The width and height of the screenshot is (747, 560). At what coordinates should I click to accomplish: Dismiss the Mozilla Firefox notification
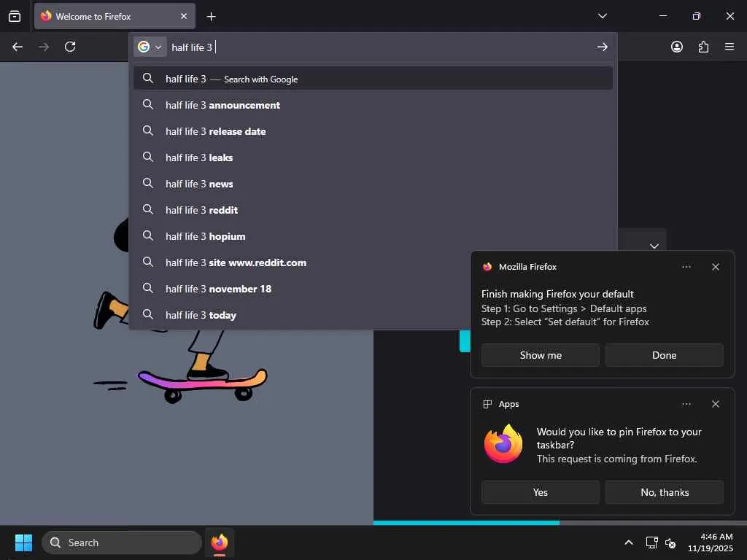[715, 267]
